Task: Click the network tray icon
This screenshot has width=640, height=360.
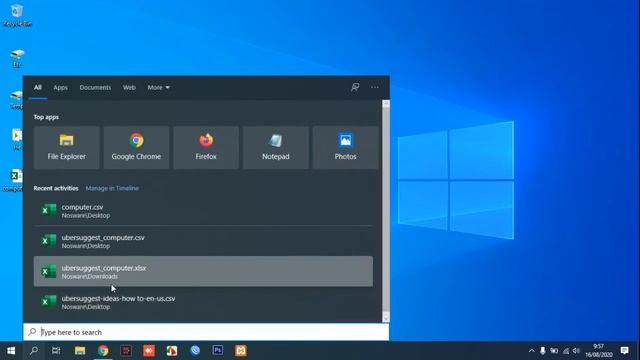Action: [x=566, y=351]
